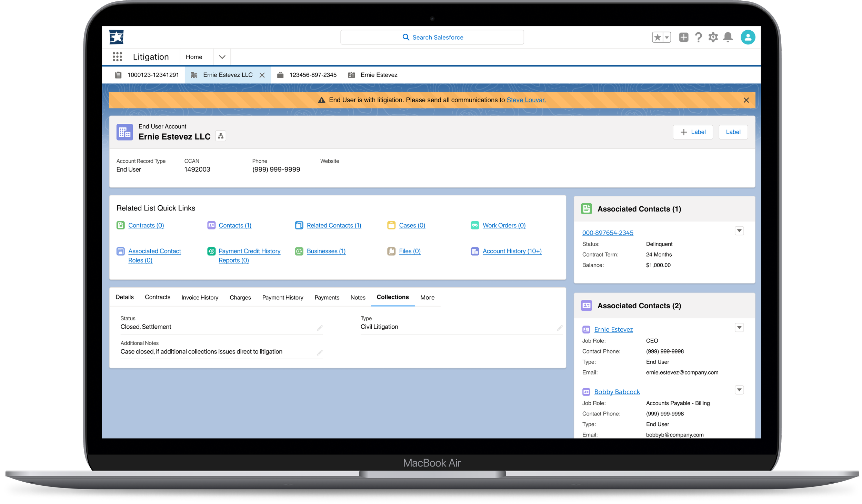Open the More tabs menu
Viewport: 862px width, 504px height.
(x=427, y=297)
